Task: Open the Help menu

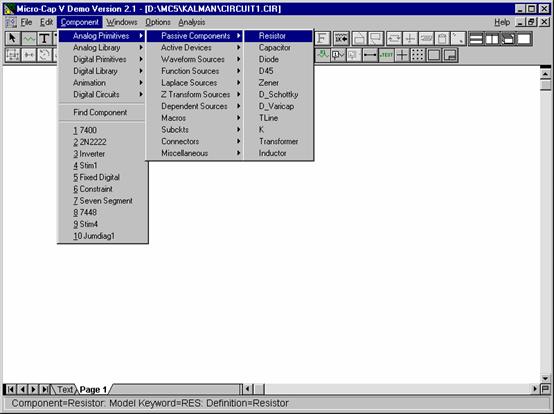Action: (x=502, y=22)
